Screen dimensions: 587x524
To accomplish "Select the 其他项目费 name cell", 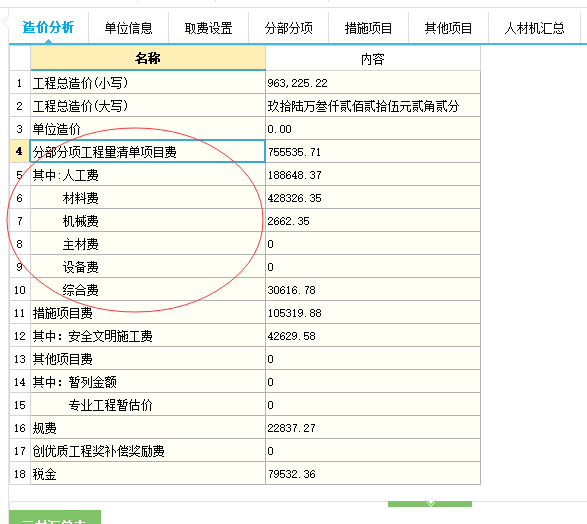I will (148, 359).
